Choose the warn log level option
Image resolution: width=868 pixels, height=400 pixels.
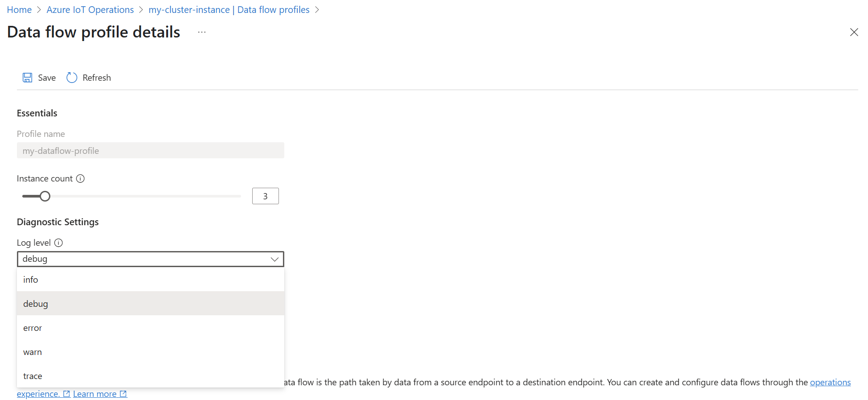[x=33, y=352]
